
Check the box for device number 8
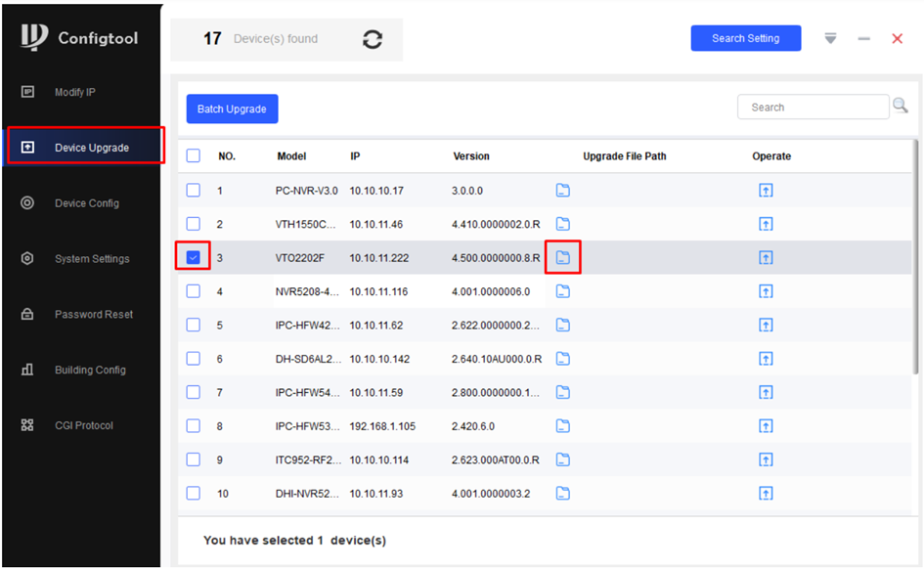[x=194, y=426]
